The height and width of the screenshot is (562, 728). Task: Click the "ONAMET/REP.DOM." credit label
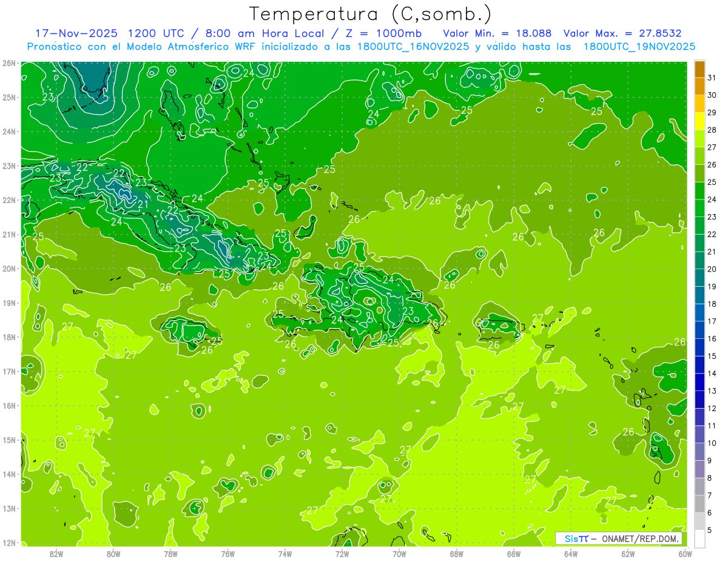(x=639, y=538)
